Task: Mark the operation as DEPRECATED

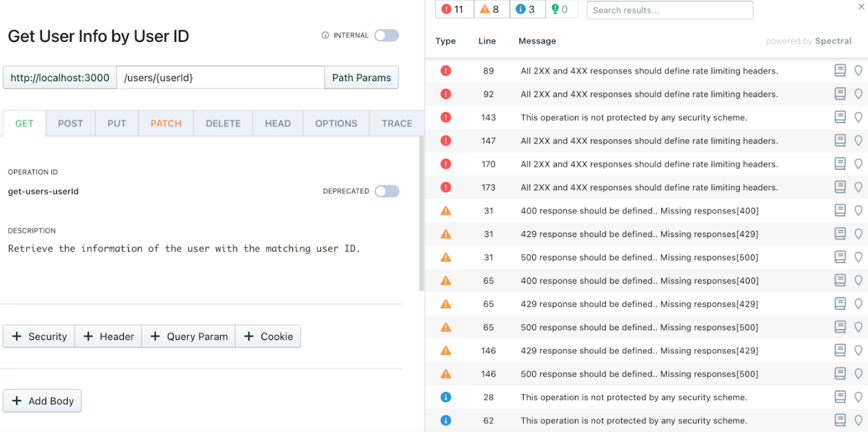Action: point(386,191)
